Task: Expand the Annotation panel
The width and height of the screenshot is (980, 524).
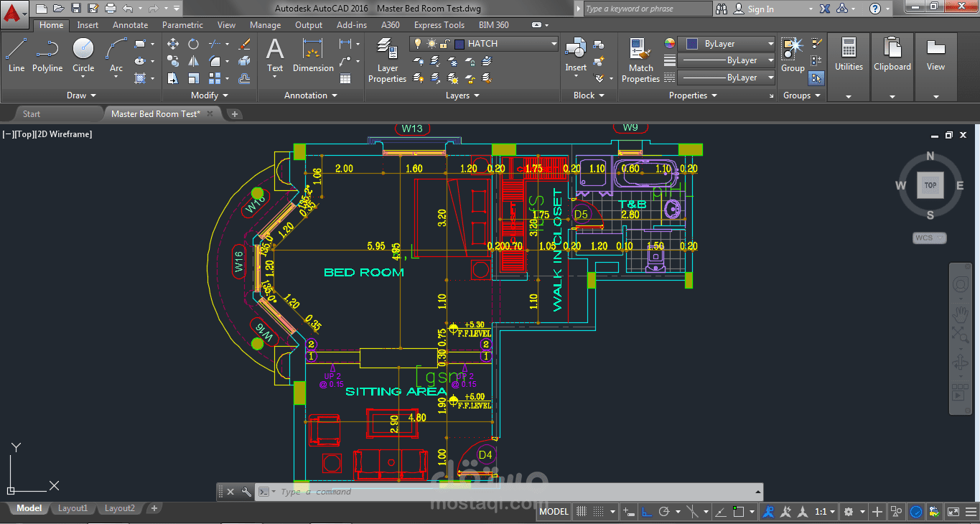Action: [x=310, y=95]
